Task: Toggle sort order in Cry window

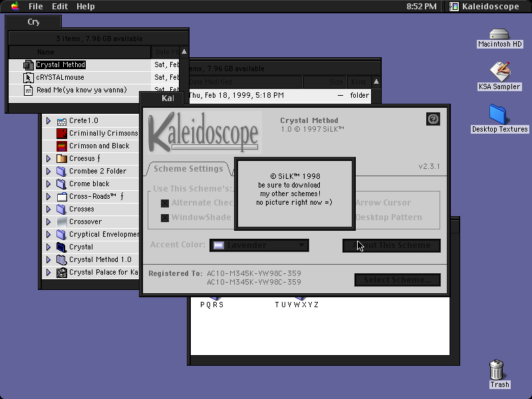Action: pyautogui.click(x=184, y=52)
